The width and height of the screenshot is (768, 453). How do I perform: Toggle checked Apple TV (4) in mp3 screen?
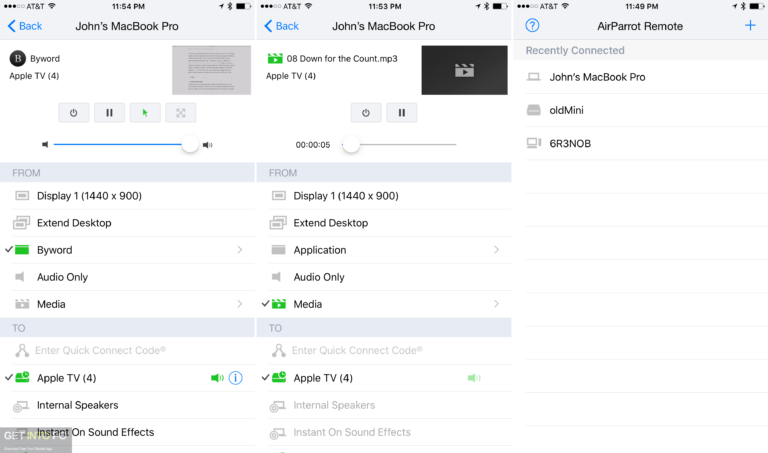click(x=384, y=378)
